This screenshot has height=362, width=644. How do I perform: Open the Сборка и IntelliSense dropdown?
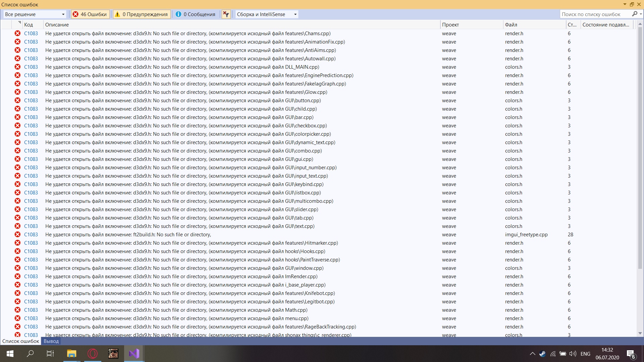pos(267,14)
